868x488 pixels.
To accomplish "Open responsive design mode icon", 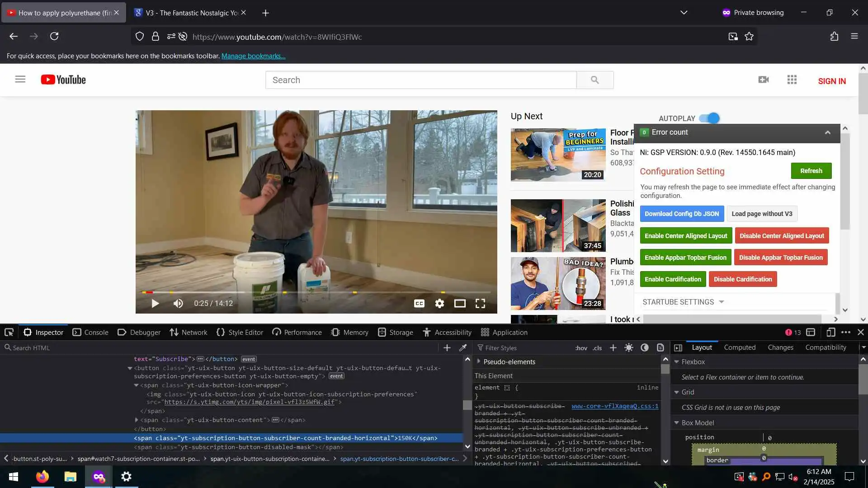I will click(830, 333).
